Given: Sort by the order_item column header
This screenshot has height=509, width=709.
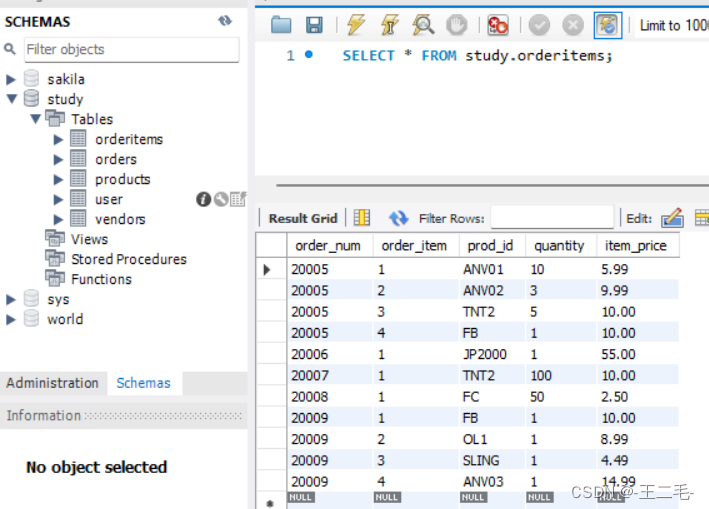Looking at the screenshot, I should 416,245.
